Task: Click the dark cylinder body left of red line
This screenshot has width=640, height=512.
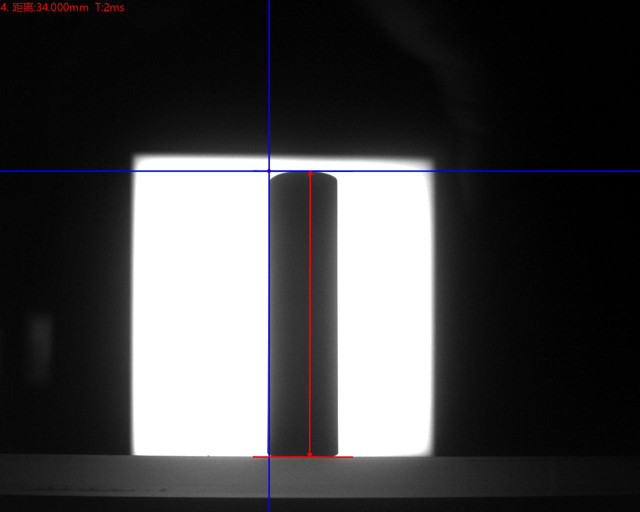Action: click(x=289, y=315)
